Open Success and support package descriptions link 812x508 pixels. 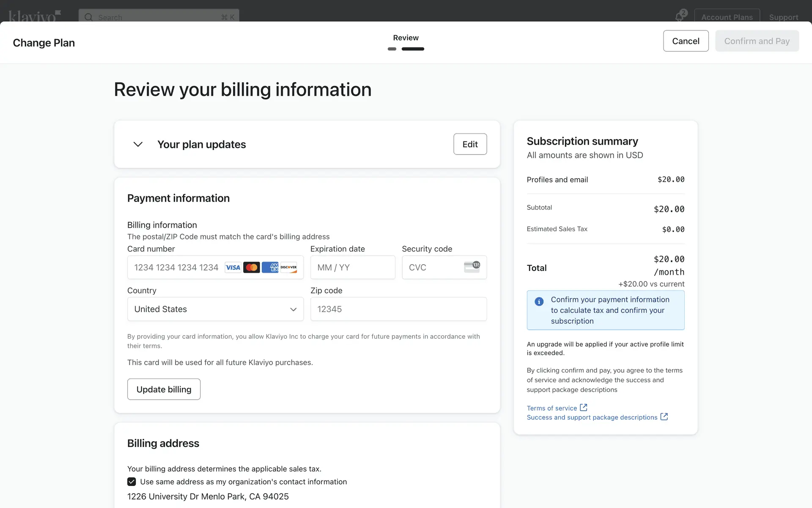tap(592, 417)
